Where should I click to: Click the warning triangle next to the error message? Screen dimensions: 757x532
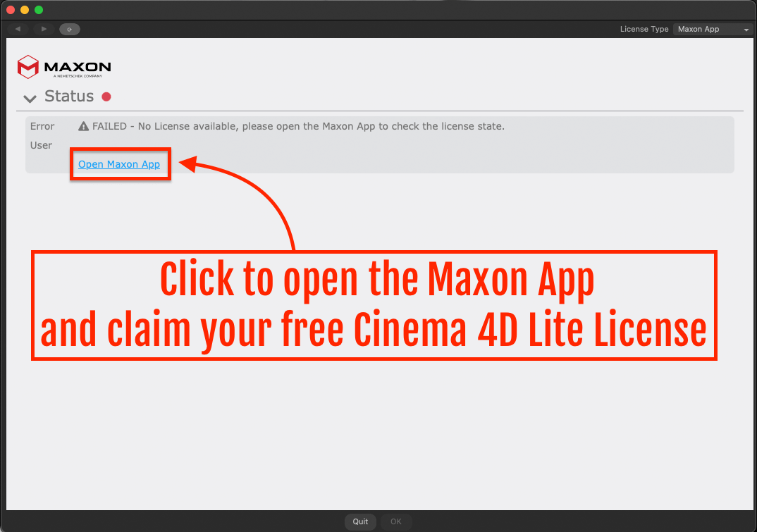(x=83, y=126)
